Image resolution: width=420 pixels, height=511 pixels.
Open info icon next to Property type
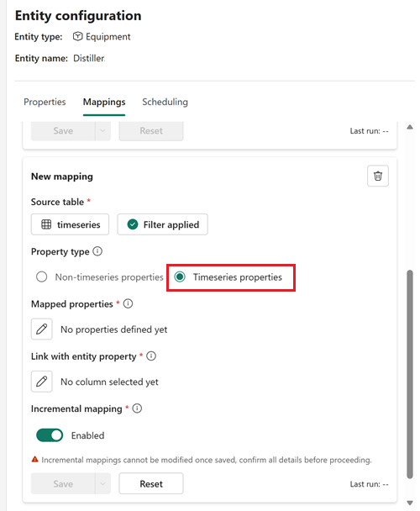(97, 251)
